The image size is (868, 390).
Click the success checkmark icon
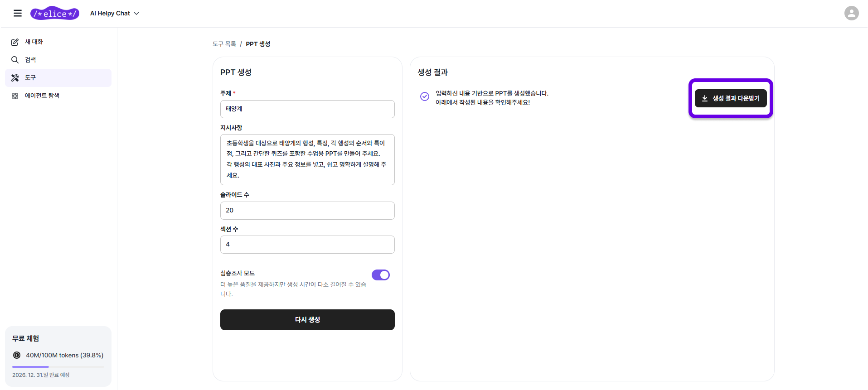424,96
